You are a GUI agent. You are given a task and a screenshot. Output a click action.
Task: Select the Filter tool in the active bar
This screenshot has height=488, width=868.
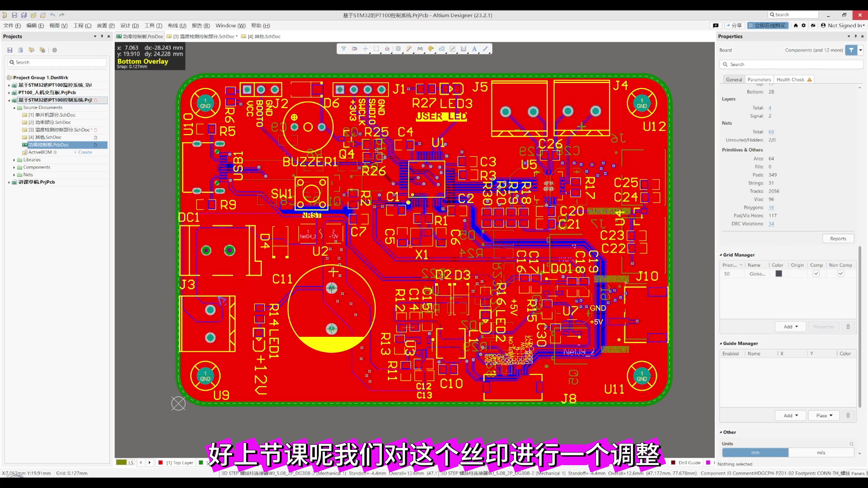click(344, 49)
